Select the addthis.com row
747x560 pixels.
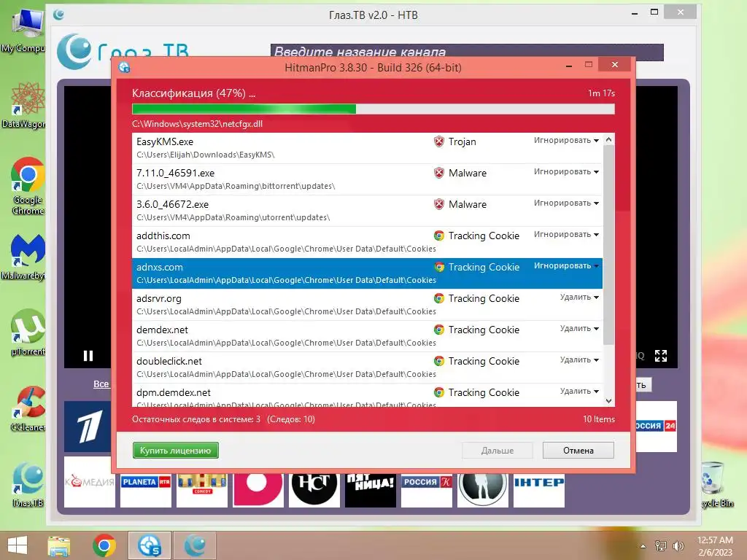click(x=367, y=242)
